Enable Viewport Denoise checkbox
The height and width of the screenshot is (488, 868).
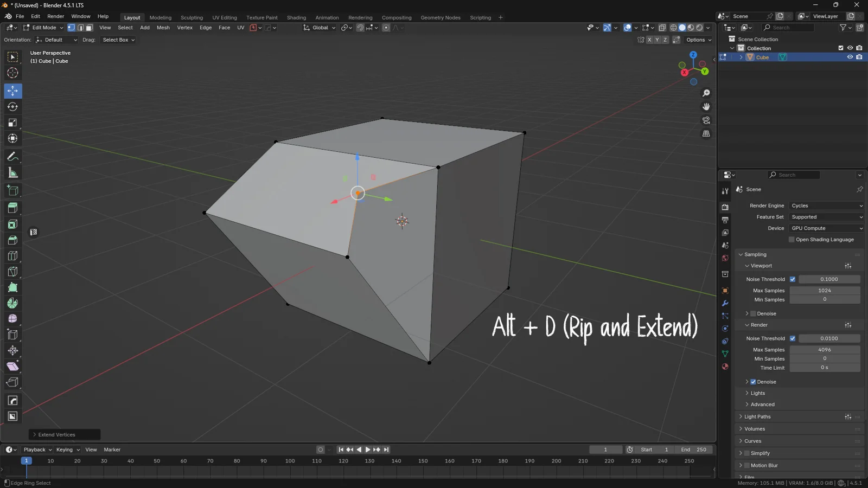[x=753, y=313]
